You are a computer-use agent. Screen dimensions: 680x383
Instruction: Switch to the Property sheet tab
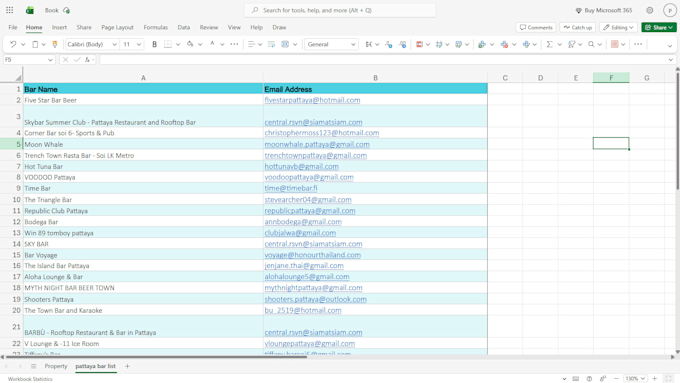coord(56,366)
